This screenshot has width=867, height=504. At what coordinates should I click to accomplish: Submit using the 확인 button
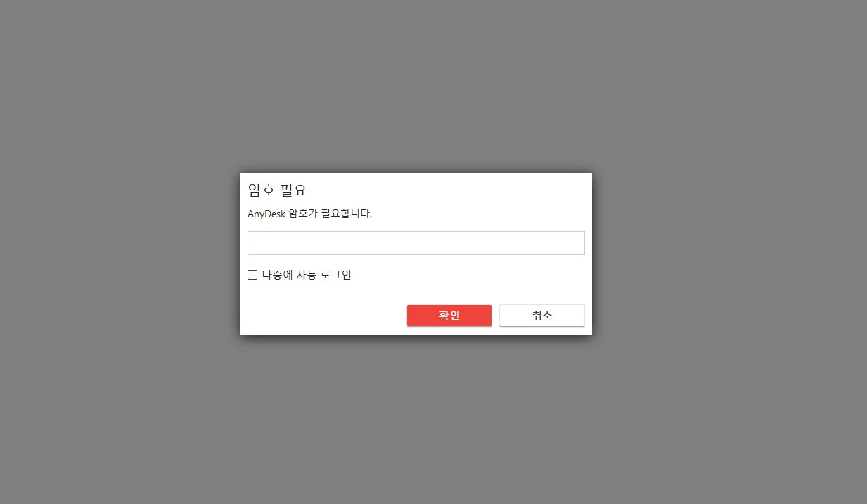tap(449, 316)
